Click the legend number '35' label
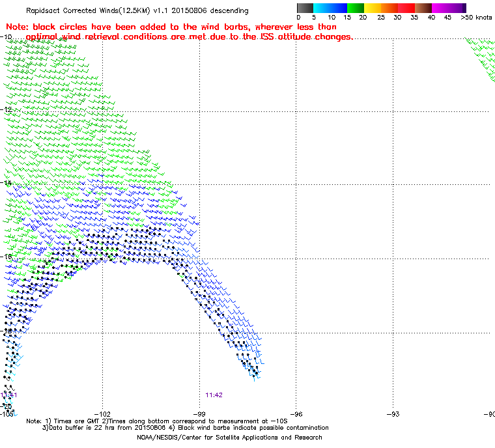495x448 pixels. pyautogui.click(x=414, y=18)
